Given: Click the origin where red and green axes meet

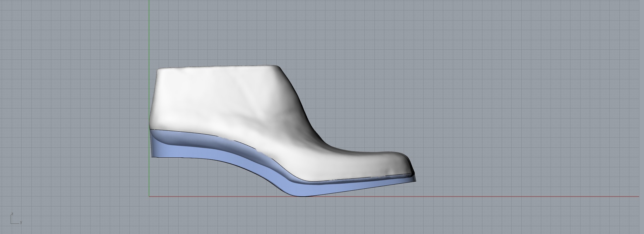Looking at the screenshot, I should pyautogui.click(x=149, y=197).
